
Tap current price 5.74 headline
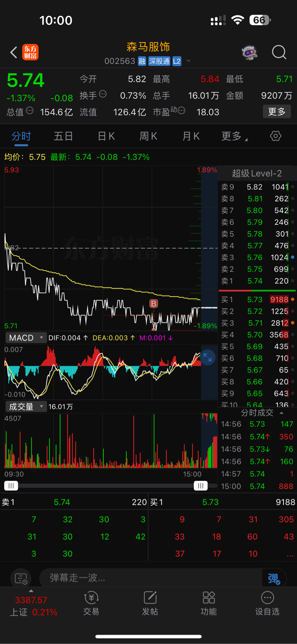pyautogui.click(x=26, y=80)
